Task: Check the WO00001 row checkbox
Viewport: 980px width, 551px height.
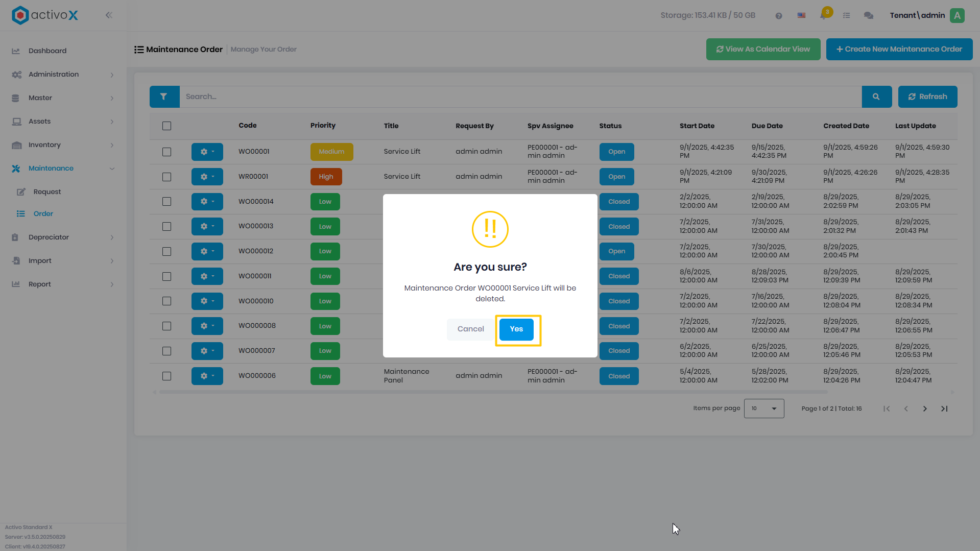Action: click(x=166, y=152)
